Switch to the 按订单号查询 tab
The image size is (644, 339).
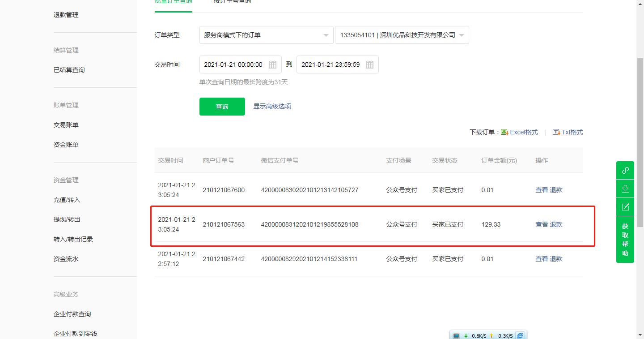[232, 2]
